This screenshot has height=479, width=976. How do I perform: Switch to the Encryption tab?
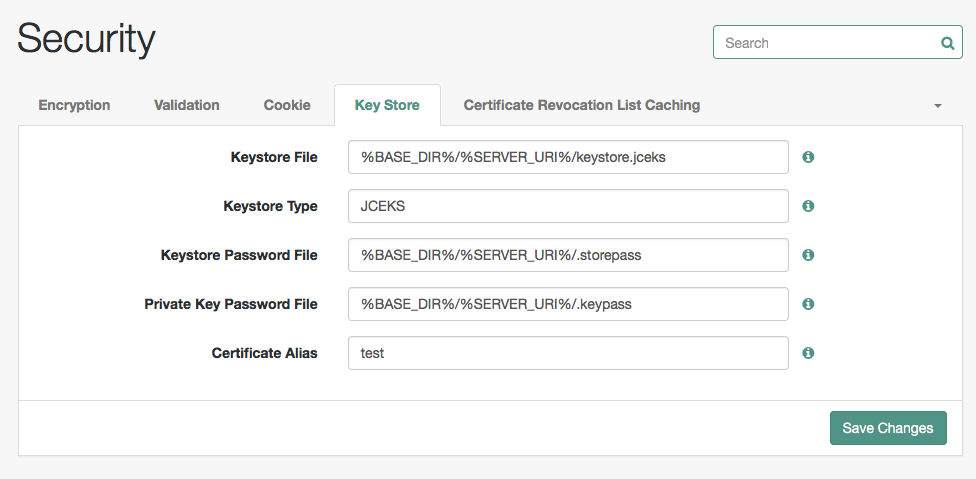tap(74, 105)
